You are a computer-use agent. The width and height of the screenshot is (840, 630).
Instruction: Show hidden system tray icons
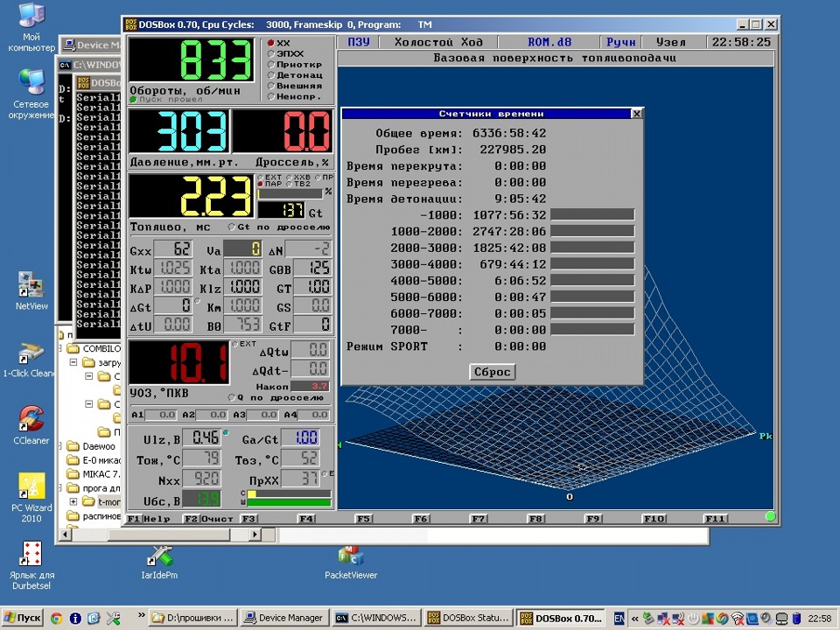pos(634,618)
